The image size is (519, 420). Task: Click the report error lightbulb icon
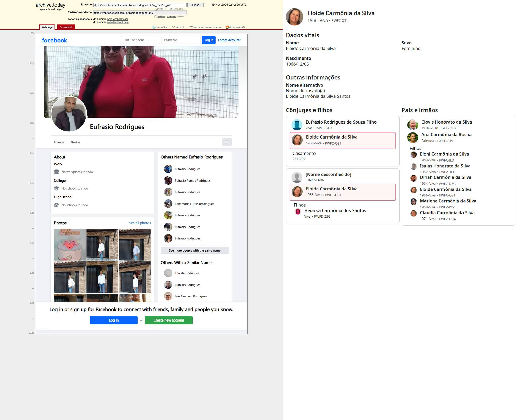click(x=191, y=27)
